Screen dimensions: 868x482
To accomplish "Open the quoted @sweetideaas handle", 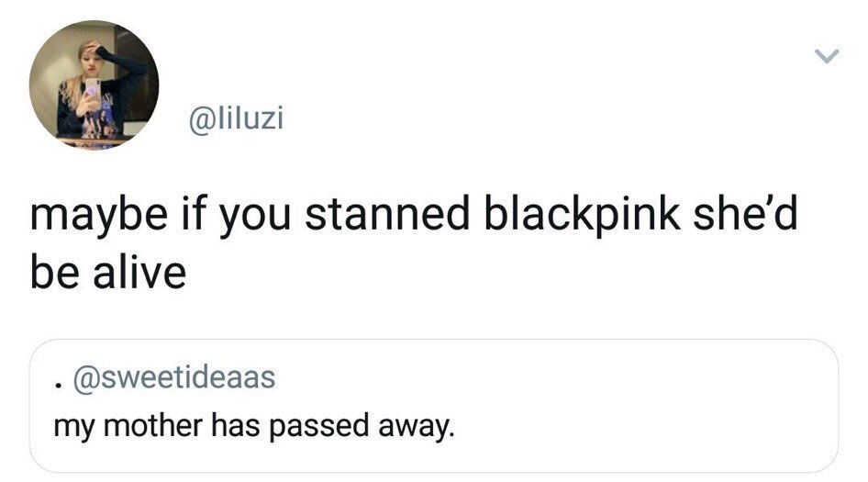I will (173, 378).
